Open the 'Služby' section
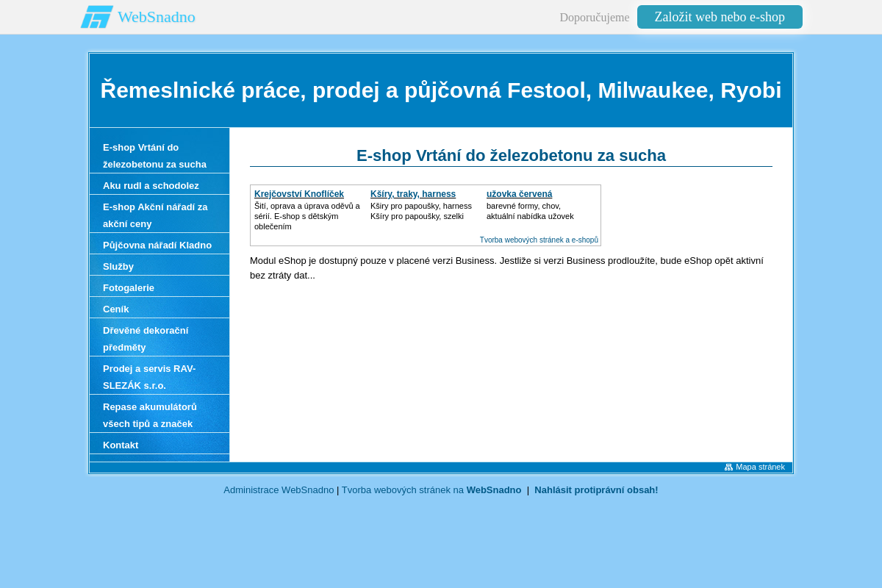 (118, 266)
